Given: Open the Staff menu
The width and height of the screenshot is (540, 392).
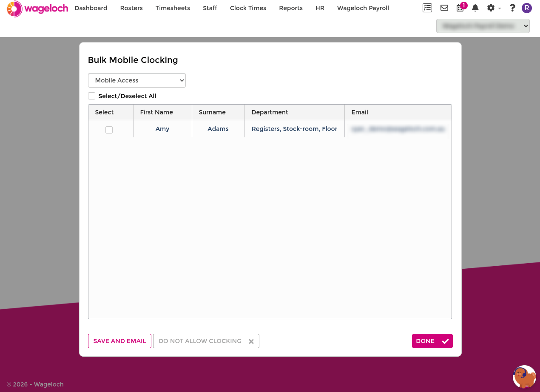Looking at the screenshot, I should pyautogui.click(x=210, y=8).
